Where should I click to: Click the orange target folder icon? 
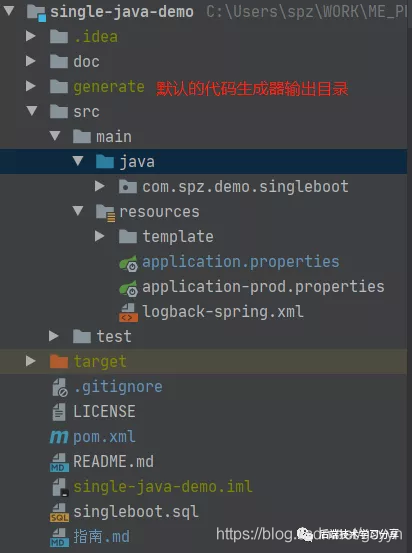[x=59, y=361]
